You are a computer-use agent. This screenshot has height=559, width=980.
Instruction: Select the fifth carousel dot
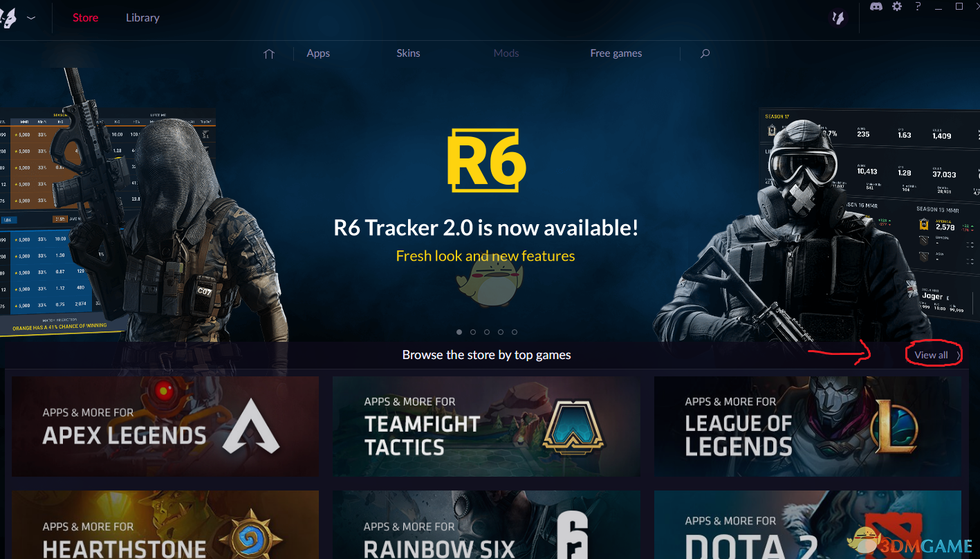515,332
